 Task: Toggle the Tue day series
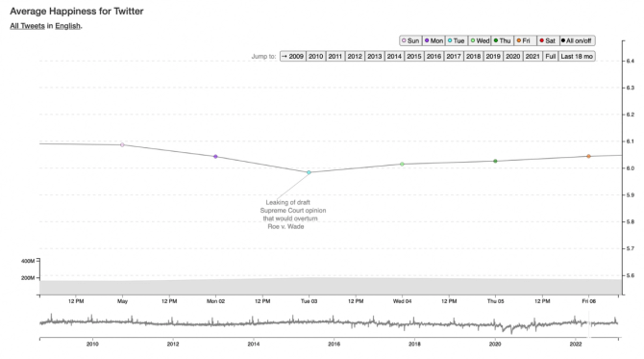click(x=457, y=40)
